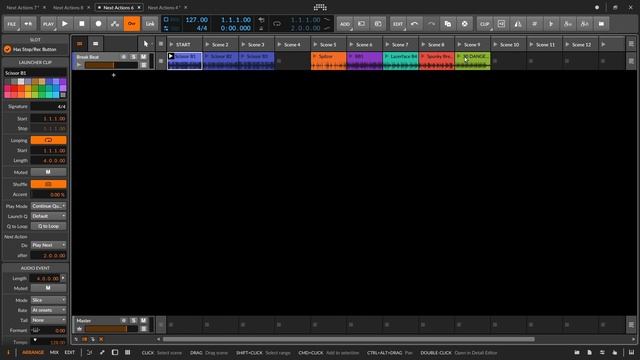
Task: Select the green clip in Scene 9
Action: pyautogui.click(x=473, y=61)
